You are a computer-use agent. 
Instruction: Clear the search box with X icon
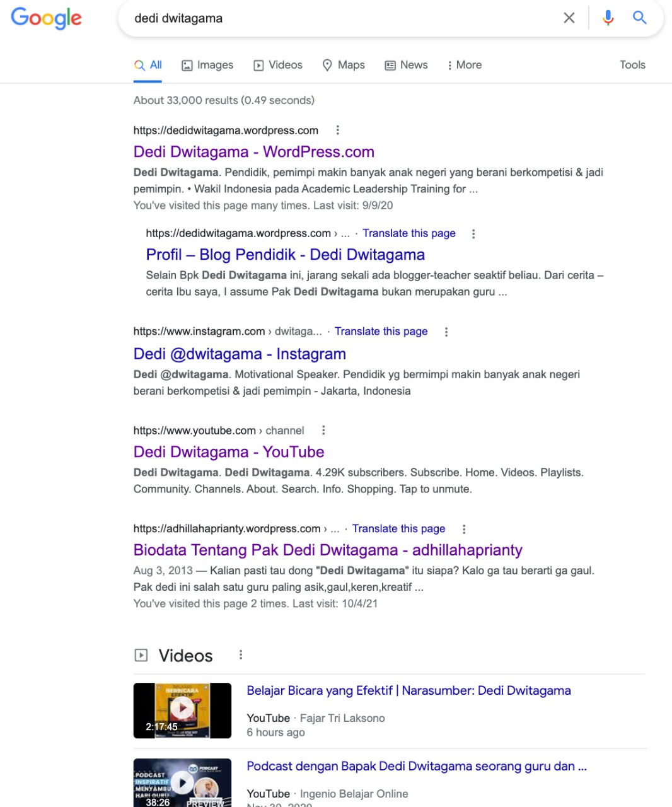569,18
